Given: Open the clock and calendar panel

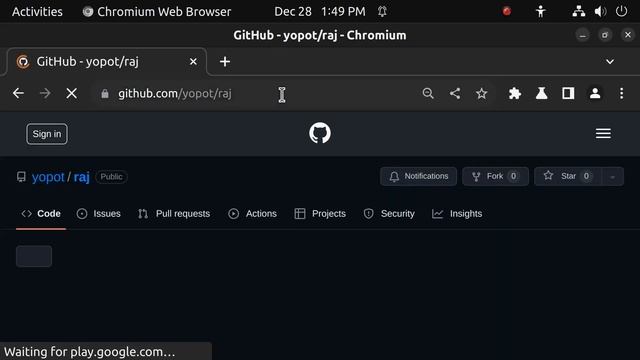Looking at the screenshot, I should pos(320,11).
